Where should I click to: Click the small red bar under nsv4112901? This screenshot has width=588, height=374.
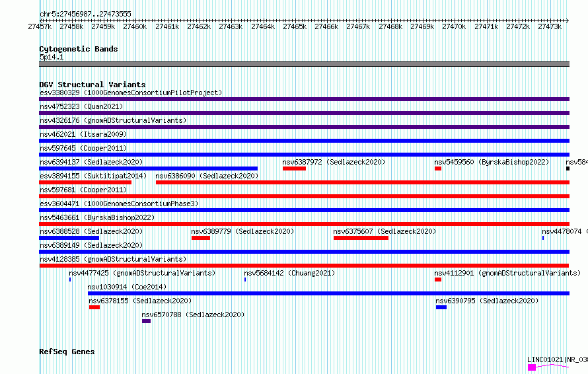[x=438, y=280]
